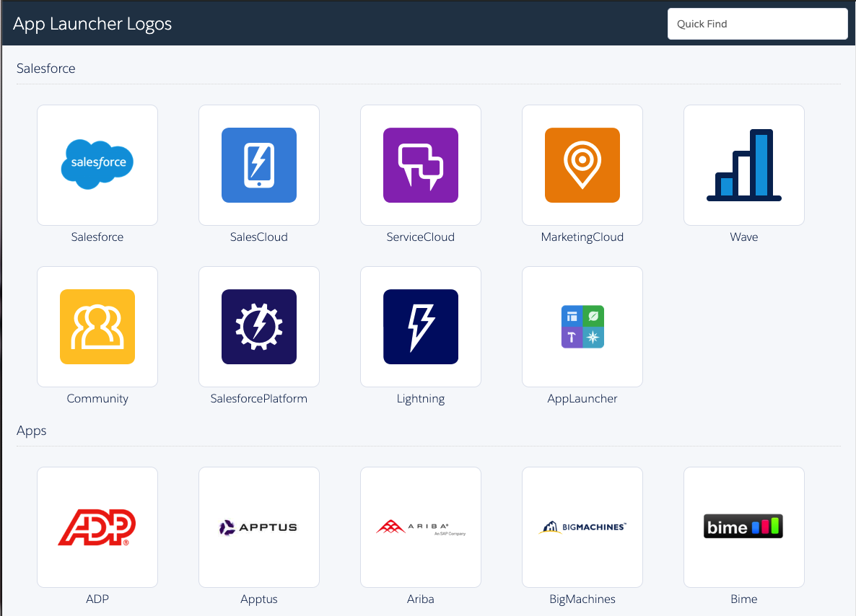Select the Ariba logo tile
This screenshot has width=856, height=616.
[x=420, y=527]
